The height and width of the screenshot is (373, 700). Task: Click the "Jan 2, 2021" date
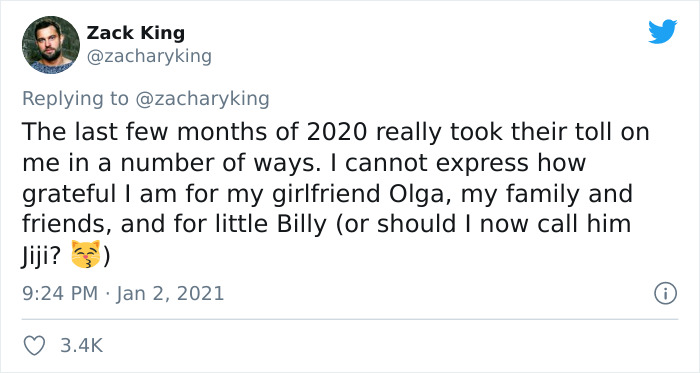(170, 294)
